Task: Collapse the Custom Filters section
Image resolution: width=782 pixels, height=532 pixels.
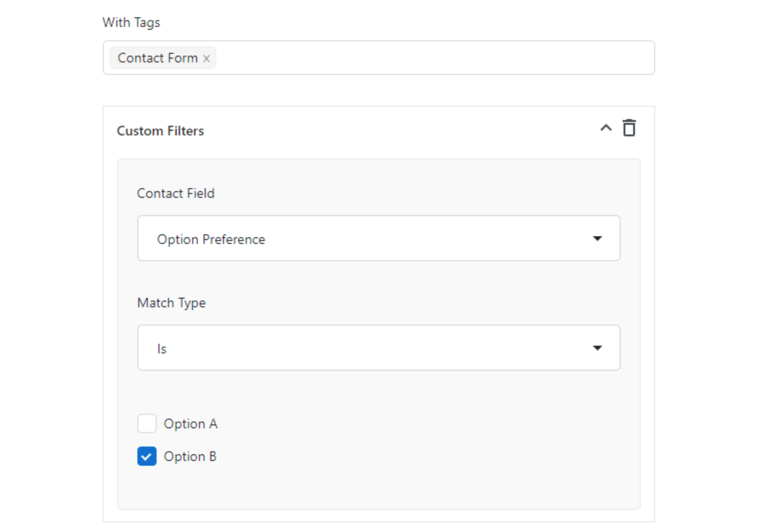Action: (606, 128)
